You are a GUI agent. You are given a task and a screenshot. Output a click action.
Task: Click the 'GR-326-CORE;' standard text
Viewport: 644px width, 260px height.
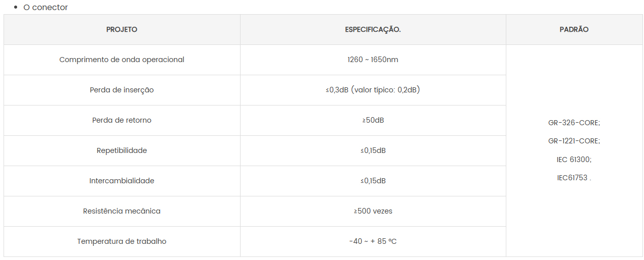click(574, 123)
